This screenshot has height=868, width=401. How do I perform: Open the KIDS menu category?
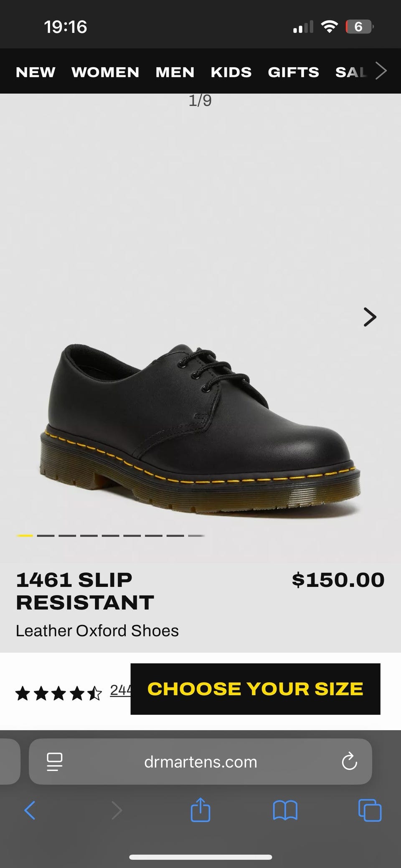coord(231,72)
